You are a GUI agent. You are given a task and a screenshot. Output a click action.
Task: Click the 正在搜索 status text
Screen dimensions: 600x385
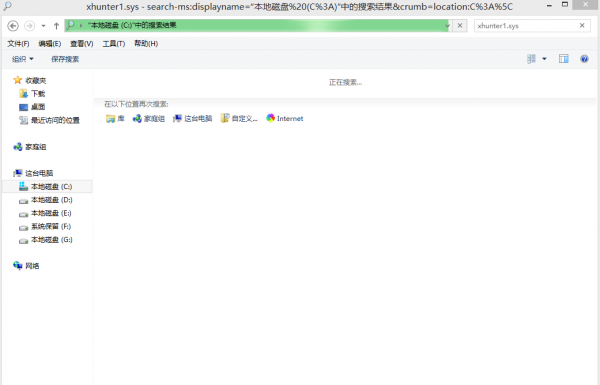346,82
